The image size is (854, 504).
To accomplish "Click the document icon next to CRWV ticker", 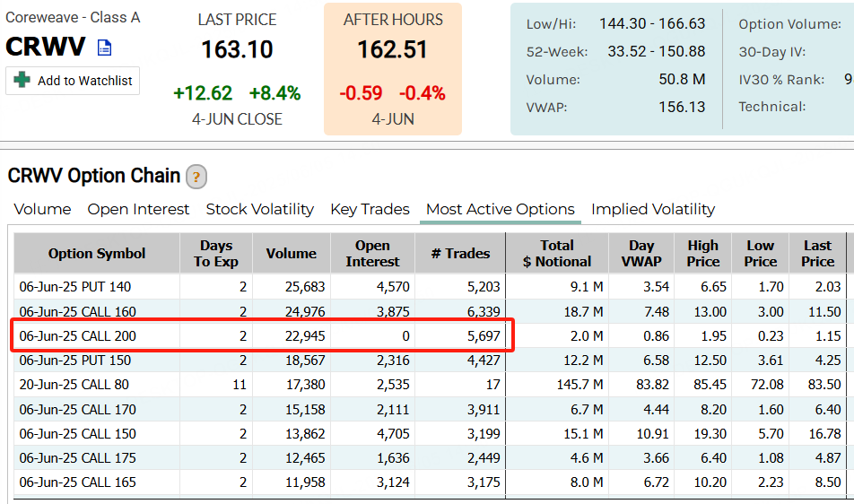I will coord(105,48).
